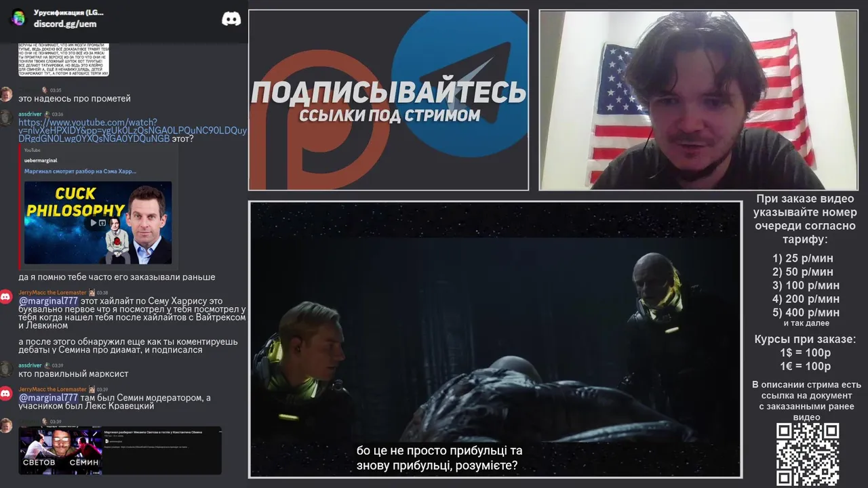Click the white Discord logo in the header
Viewport: 868px width, 488px height.
point(231,19)
